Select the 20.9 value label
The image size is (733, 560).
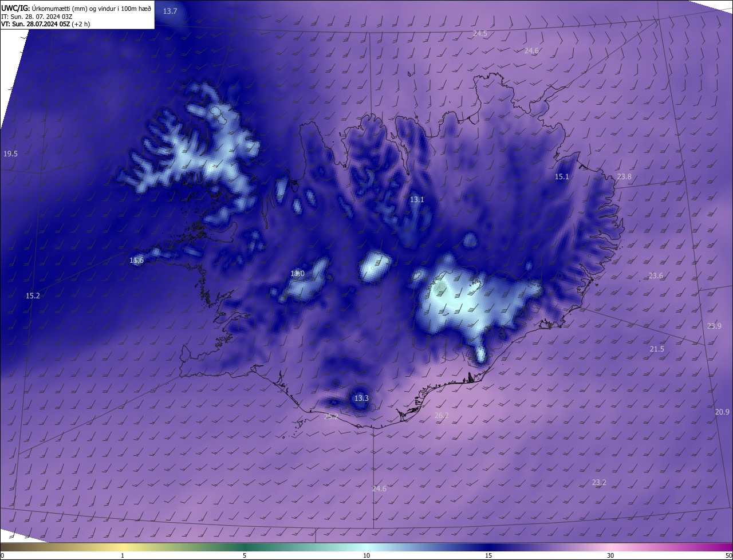tap(722, 412)
